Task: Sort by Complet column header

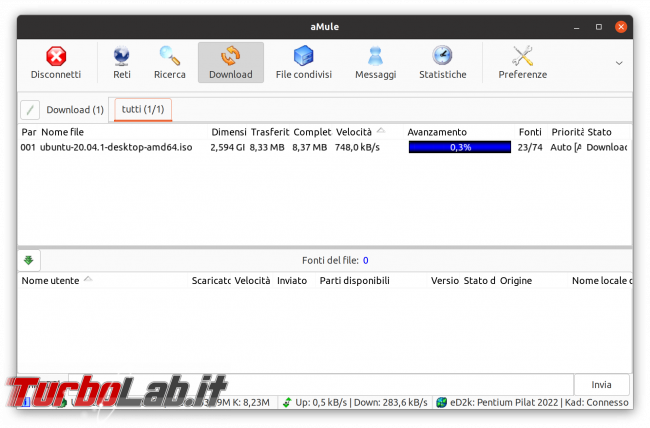Action: [313, 132]
